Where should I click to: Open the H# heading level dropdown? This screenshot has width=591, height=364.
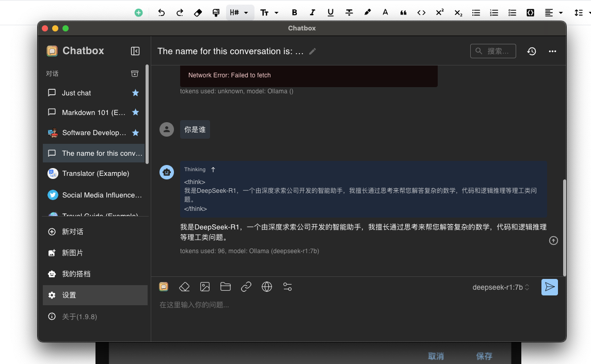(239, 13)
